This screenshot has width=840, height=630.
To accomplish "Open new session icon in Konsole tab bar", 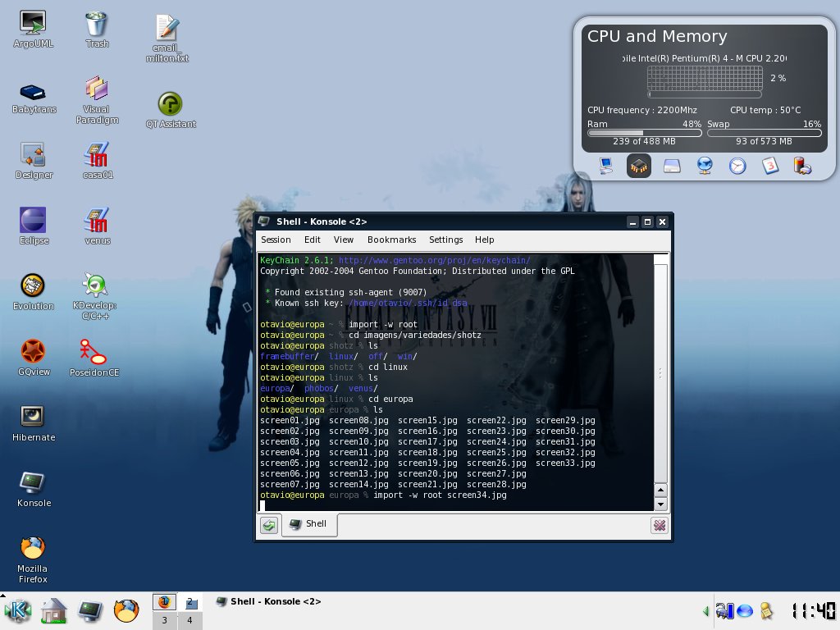I will (x=269, y=526).
